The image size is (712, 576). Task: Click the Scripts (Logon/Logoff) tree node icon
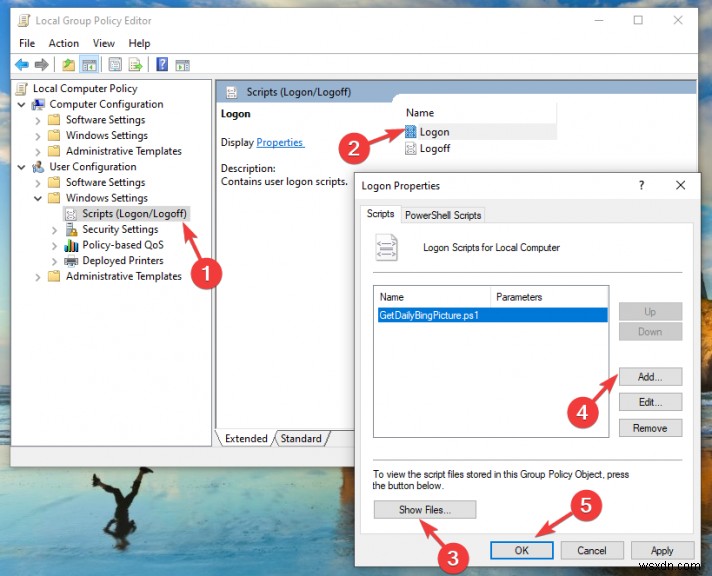point(71,214)
